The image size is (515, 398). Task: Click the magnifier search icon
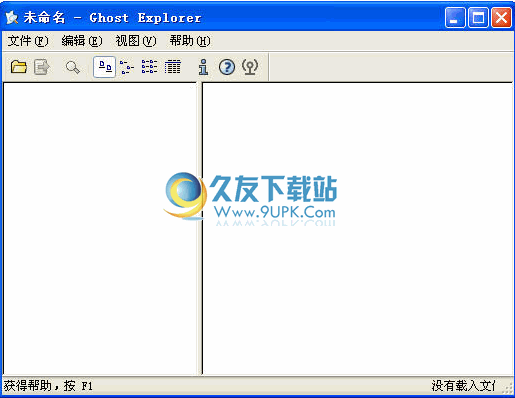coord(72,67)
